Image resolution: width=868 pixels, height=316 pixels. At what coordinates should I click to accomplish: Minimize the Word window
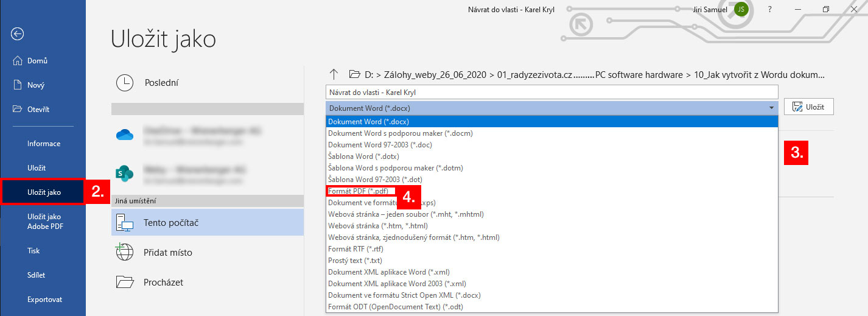point(797,9)
